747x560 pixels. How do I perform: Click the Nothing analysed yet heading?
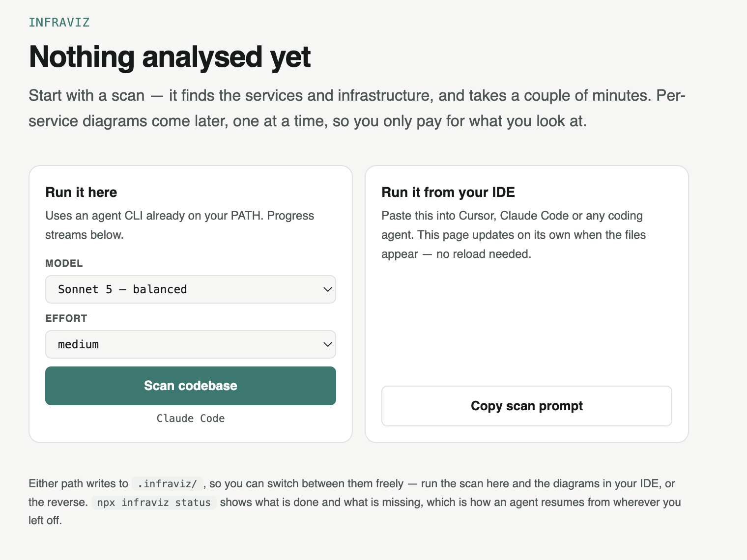point(170,57)
